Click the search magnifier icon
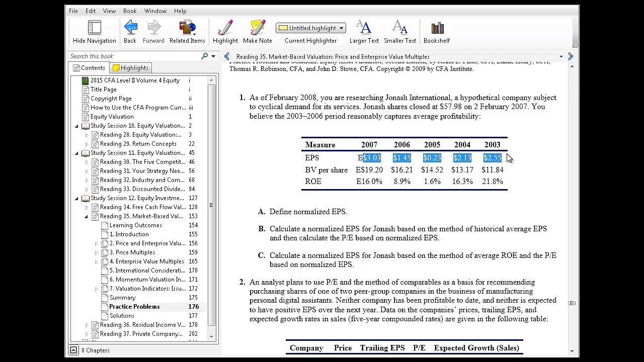 click(204, 56)
